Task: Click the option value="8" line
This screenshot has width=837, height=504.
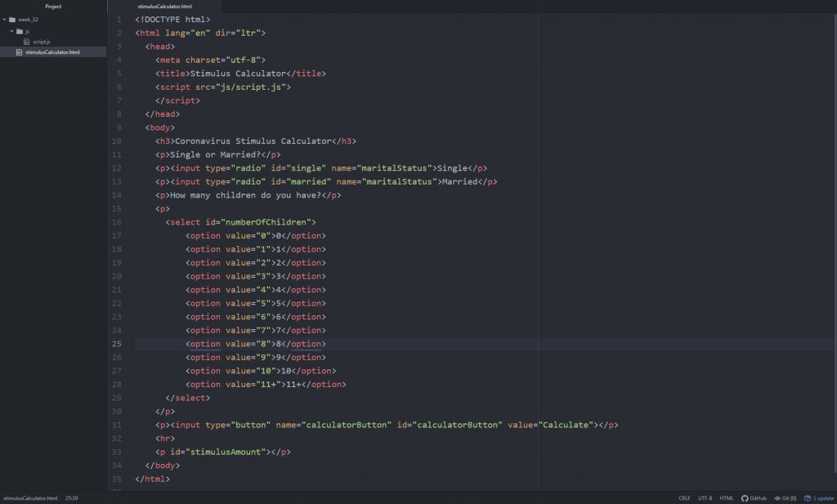Action: coord(256,344)
